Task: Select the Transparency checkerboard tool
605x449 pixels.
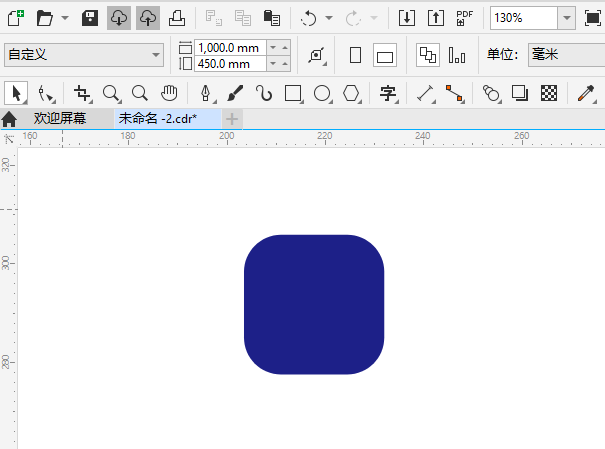Action: (x=548, y=94)
